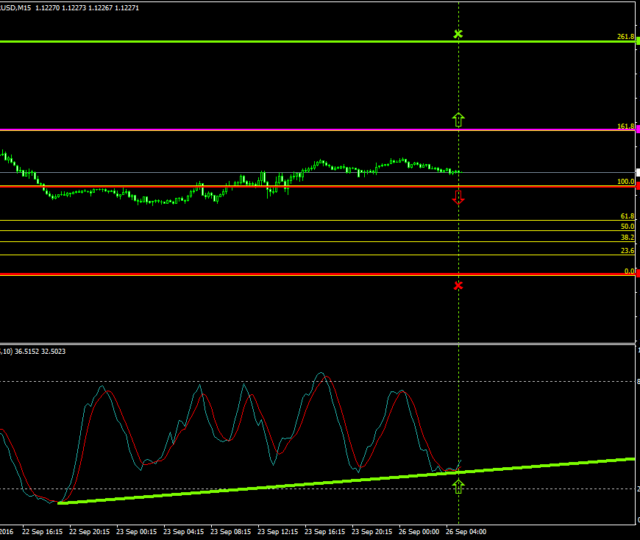Click the green X marker above 261.8 line
The height and width of the screenshot is (540, 640).
(x=458, y=35)
